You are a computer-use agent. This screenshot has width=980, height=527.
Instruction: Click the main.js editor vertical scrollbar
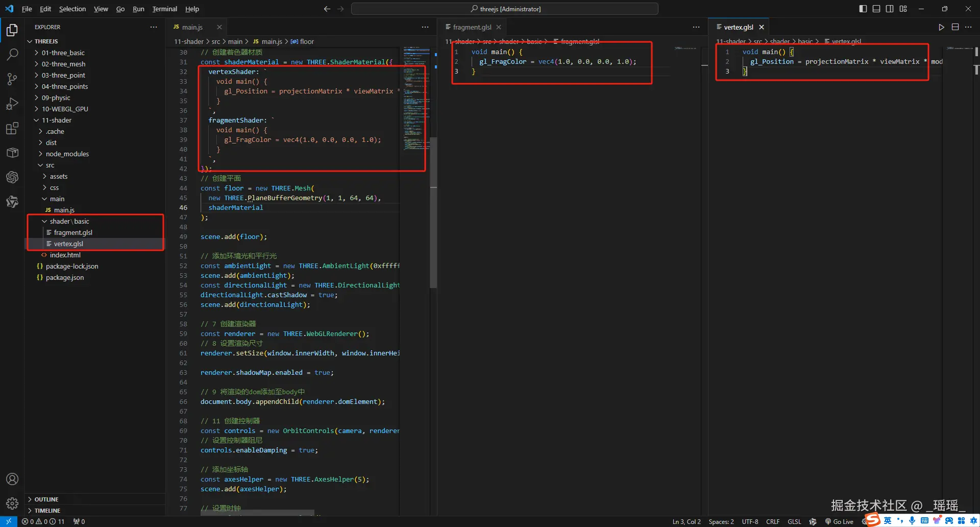point(433,214)
